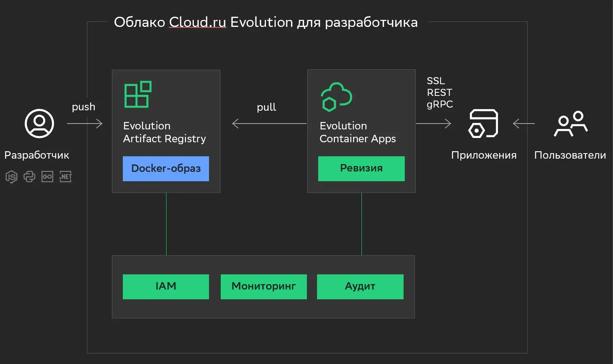This screenshot has height=364, width=613.
Task: Select the Python language icon
Action: [x=29, y=177]
